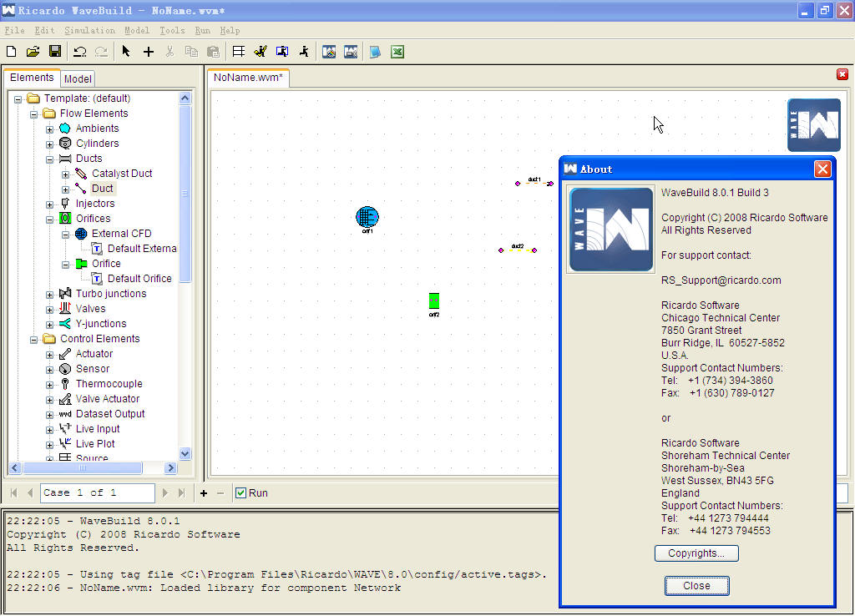
Task: Click the Sensor icon in tree
Action: 65,368
